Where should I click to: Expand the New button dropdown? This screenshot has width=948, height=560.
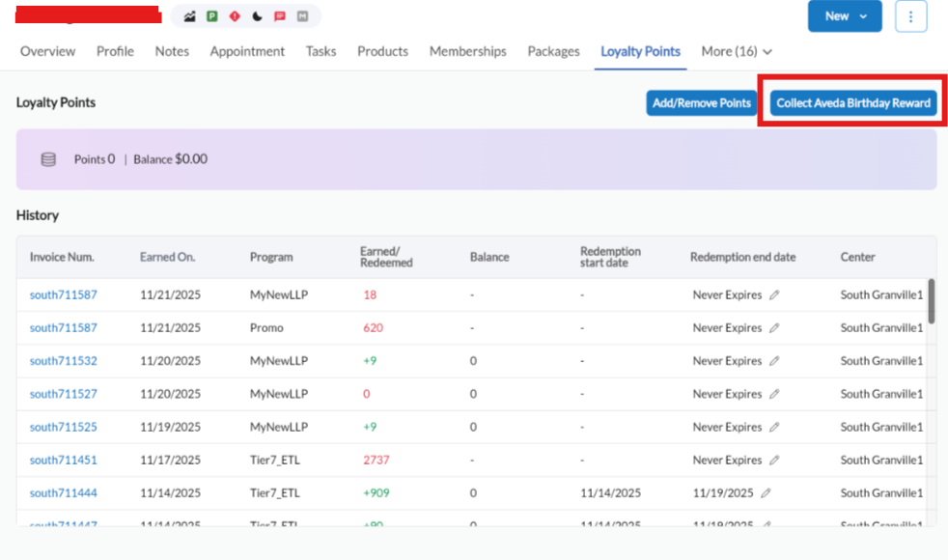tap(863, 16)
